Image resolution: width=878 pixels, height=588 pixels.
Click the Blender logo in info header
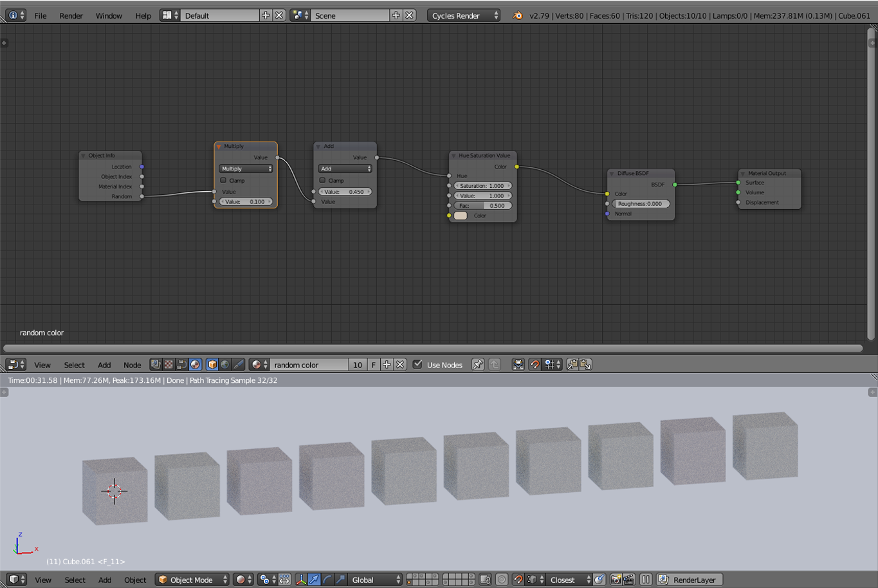[x=518, y=15]
